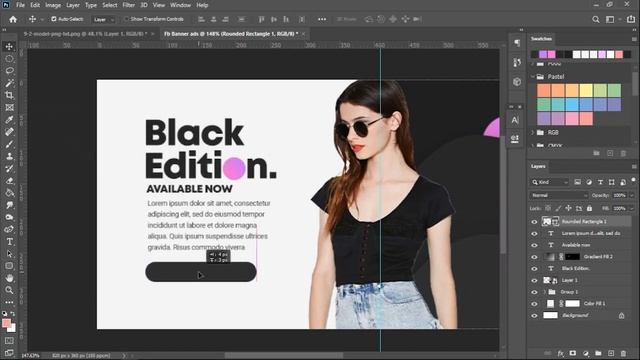Select the Hand tool

9,278
